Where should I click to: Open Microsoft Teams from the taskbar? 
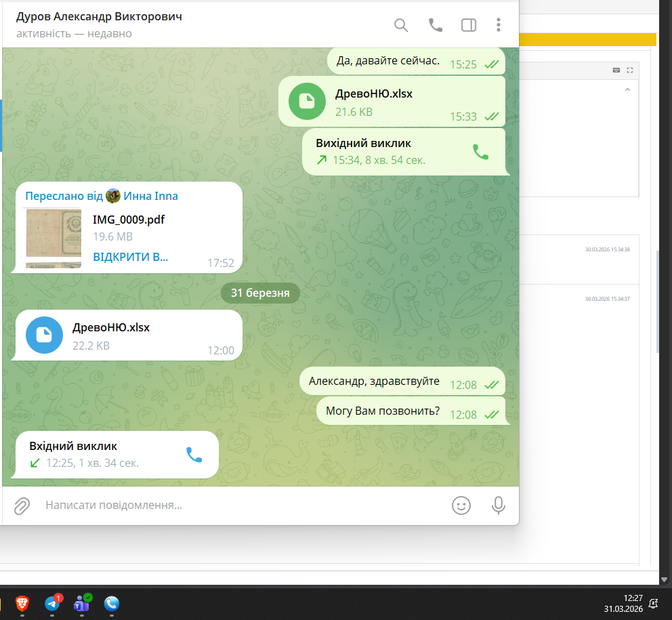(82, 604)
